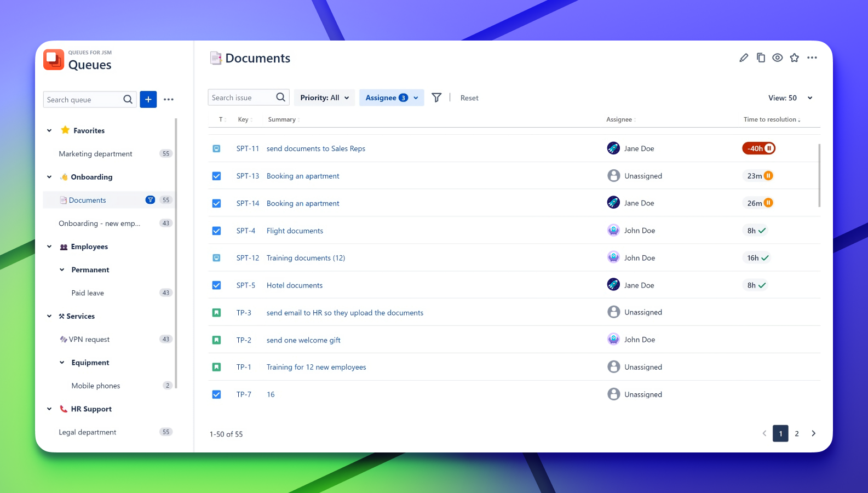Screen dimensions: 868x493
Task: Open sidebar more options ellipsis
Action: (x=169, y=100)
